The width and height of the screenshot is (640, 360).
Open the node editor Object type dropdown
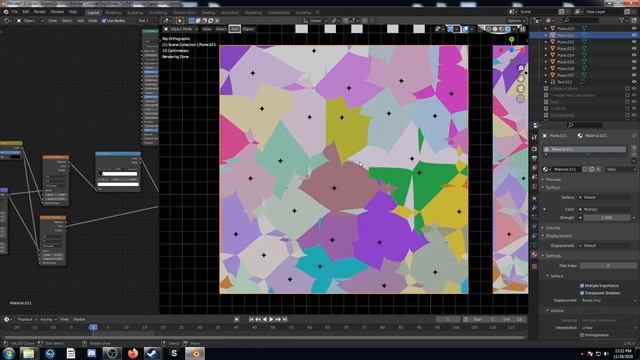tap(30, 20)
